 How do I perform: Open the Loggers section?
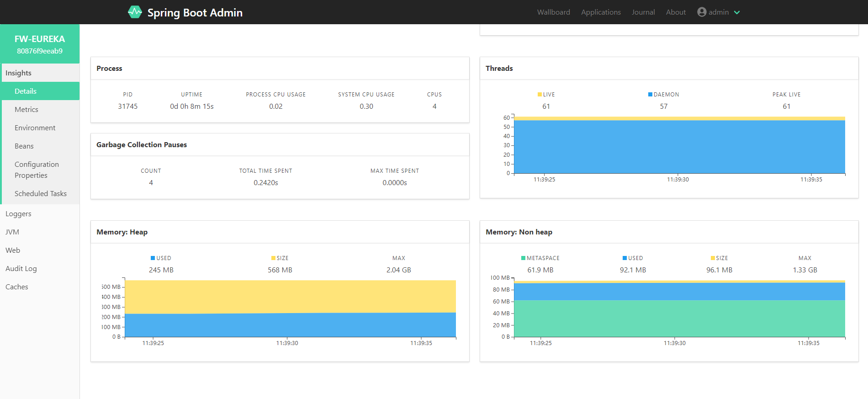40,213
